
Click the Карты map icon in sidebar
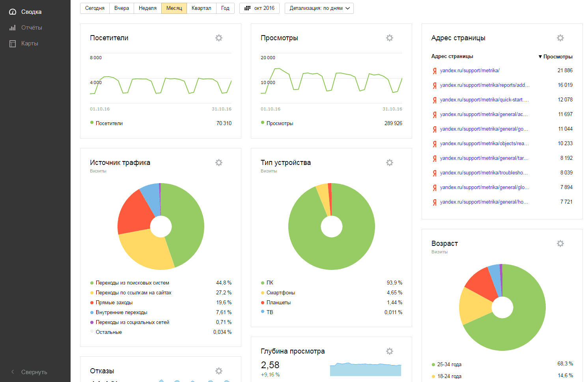[13, 43]
